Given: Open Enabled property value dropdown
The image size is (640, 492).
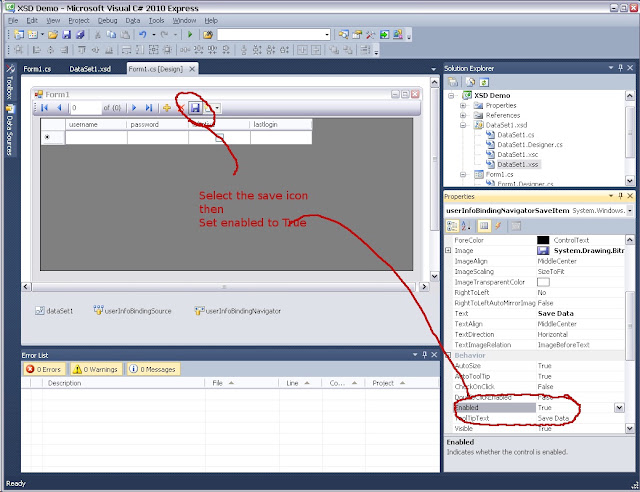Looking at the screenshot, I should pyautogui.click(x=619, y=407).
